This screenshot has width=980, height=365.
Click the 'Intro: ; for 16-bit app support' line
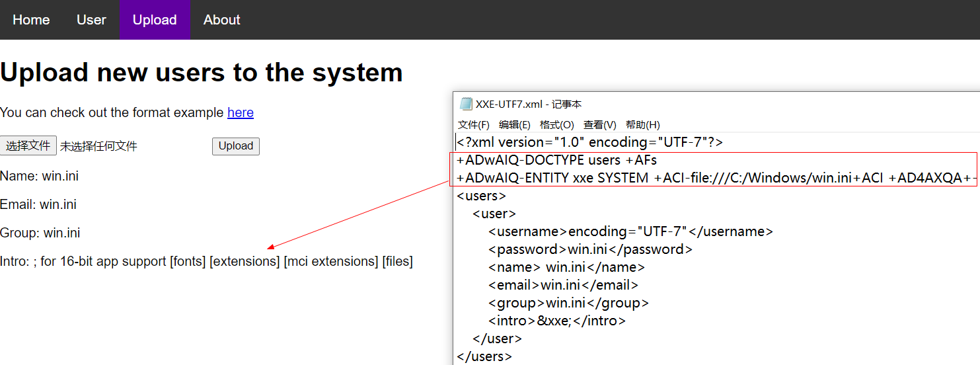pyautogui.click(x=206, y=261)
